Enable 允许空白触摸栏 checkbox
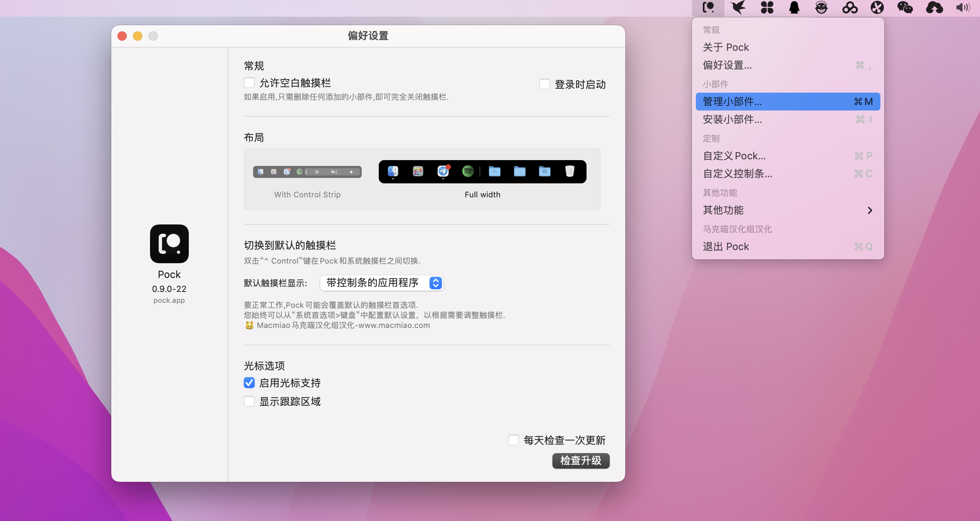Viewport: 980px width, 521px height. (x=249, y=83)
